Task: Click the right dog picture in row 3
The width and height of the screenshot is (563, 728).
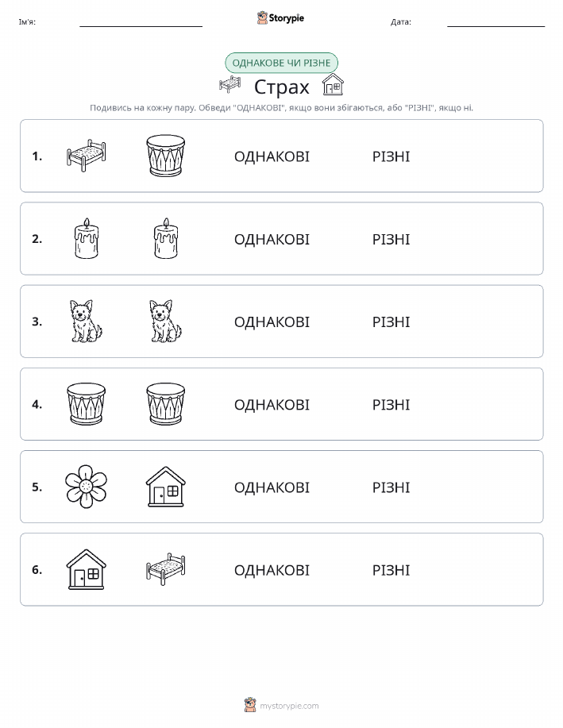Action: [x=165, y=321]
